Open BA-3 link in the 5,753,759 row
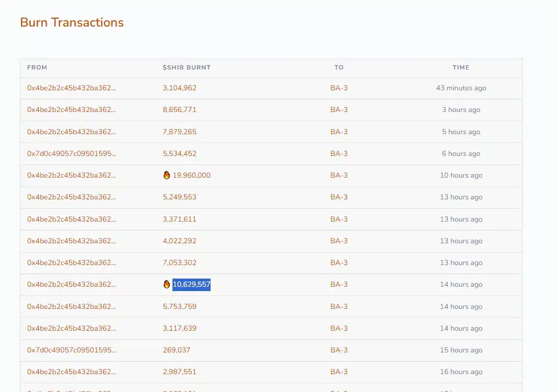 point(339,307)
